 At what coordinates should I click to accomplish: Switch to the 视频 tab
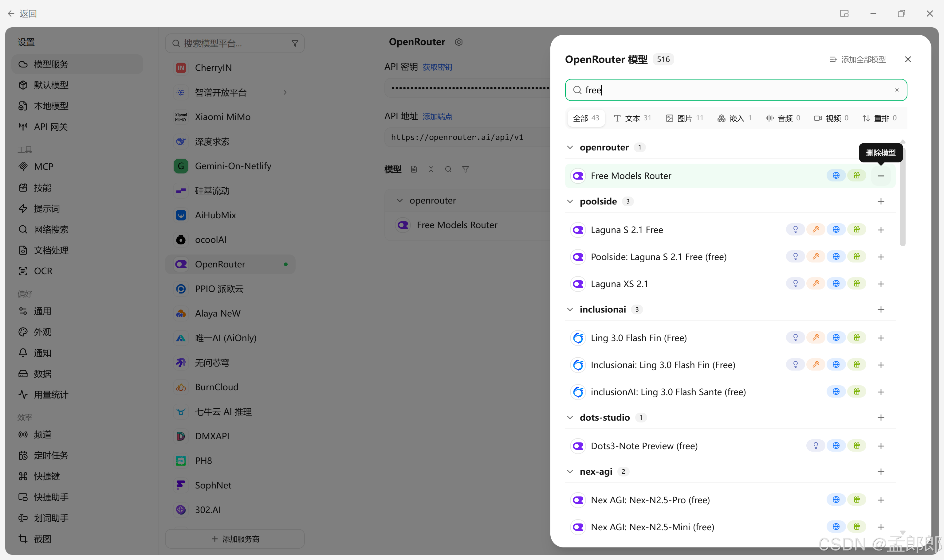click(x=831, y=119)
